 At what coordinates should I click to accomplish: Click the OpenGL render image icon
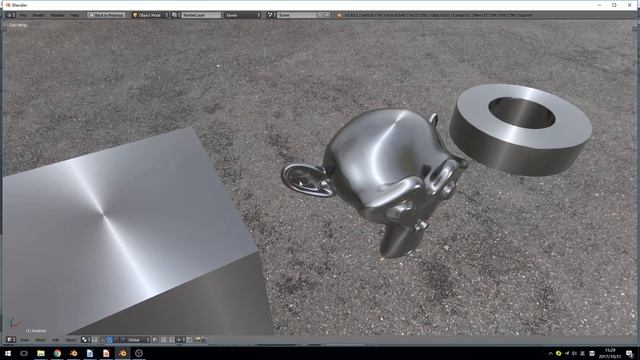198,340
